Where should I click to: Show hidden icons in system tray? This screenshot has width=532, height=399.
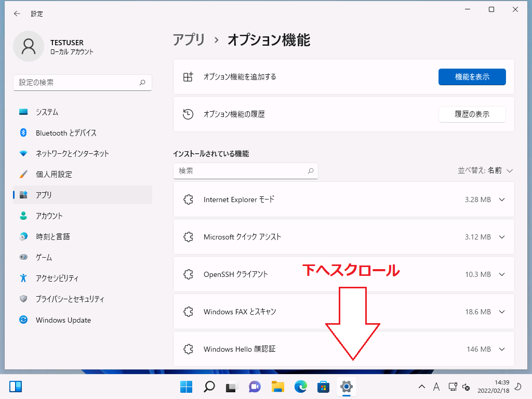coord(421,387)
